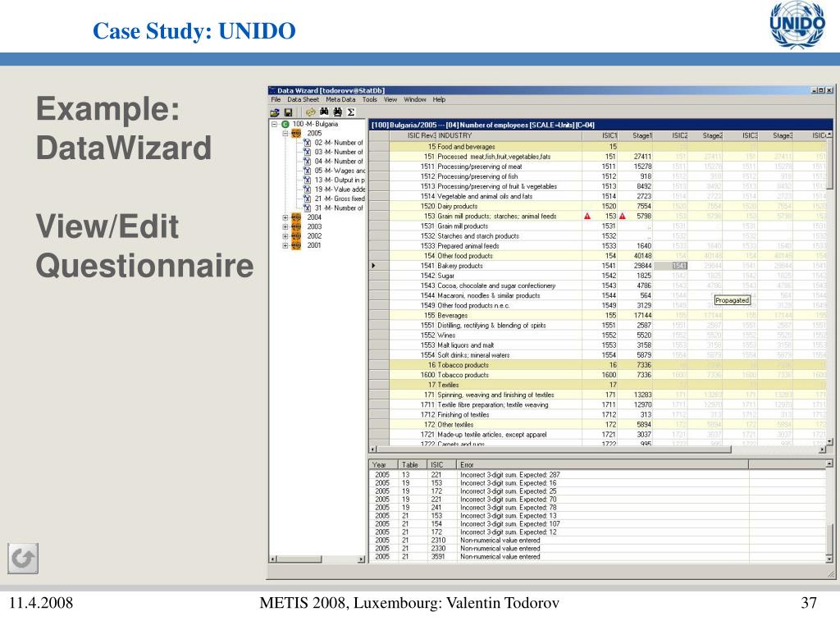Viewport: 840px width, 630px height.
Task: Click red warning triangle before ISIC1 153
Action: (587, 217)
